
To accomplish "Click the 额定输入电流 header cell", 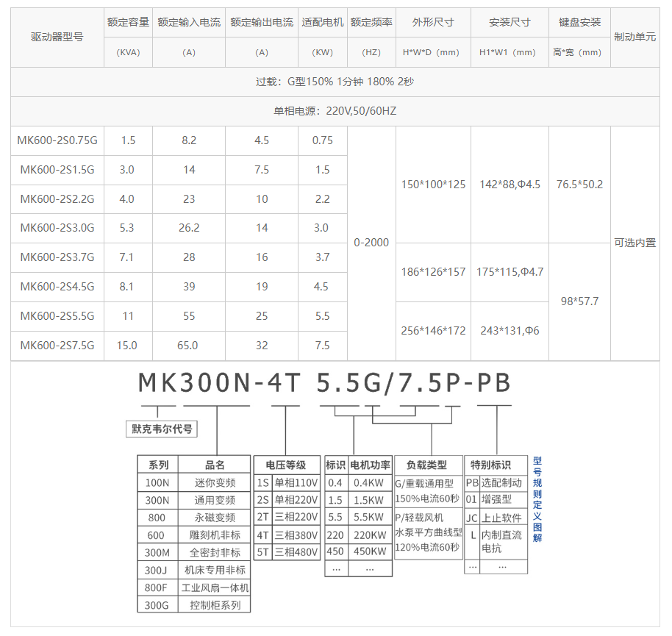I will (189, 22).
